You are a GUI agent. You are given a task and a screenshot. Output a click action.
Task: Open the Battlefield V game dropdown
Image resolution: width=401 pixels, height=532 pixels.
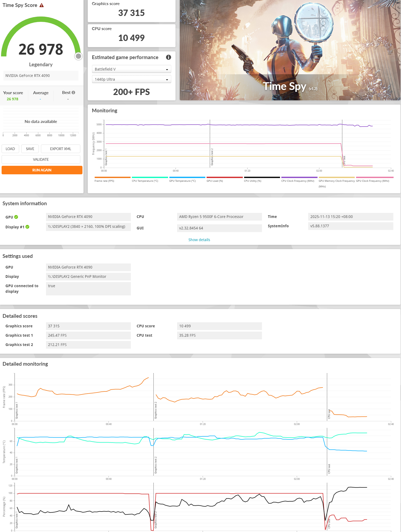131,69
